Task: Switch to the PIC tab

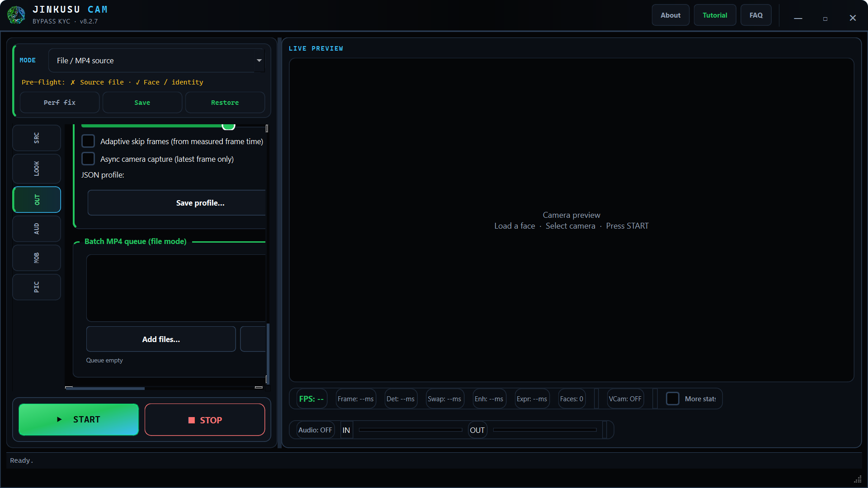Action: tap(37, 287)
